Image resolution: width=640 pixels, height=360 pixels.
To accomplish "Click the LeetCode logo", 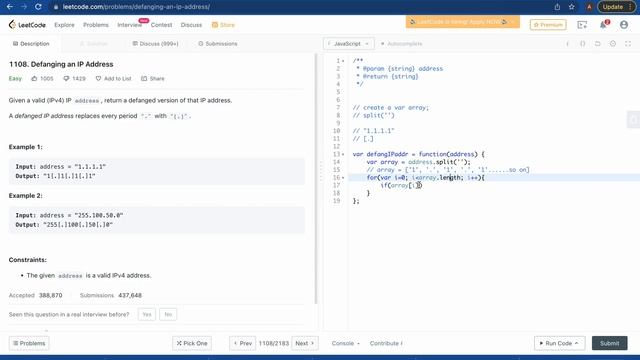I will tap(27, 25).
